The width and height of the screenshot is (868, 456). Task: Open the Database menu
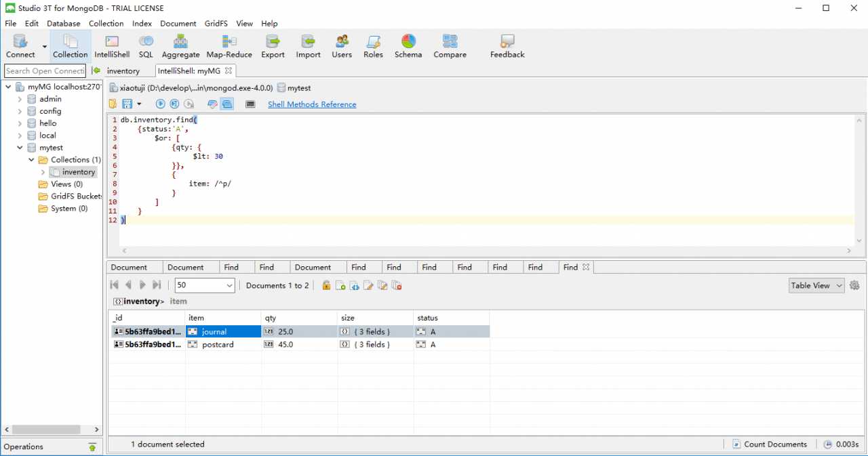63,23
